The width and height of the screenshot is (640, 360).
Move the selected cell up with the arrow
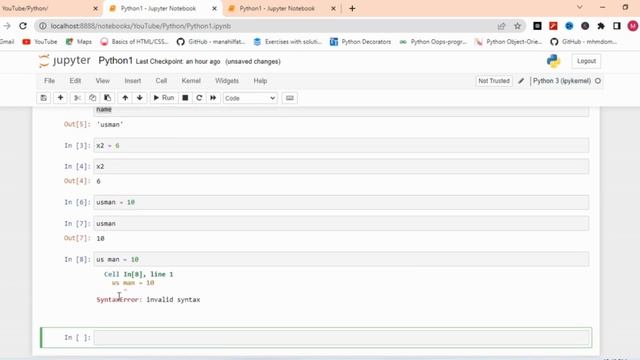pos(125,98)
